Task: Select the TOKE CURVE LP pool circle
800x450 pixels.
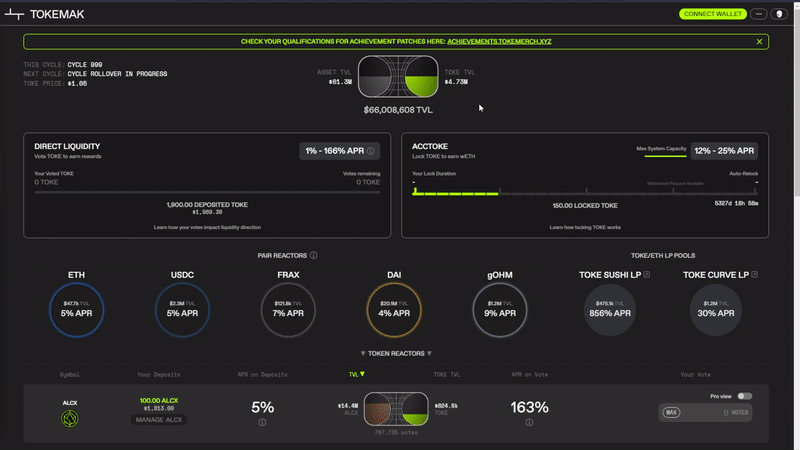Action: 716,310
